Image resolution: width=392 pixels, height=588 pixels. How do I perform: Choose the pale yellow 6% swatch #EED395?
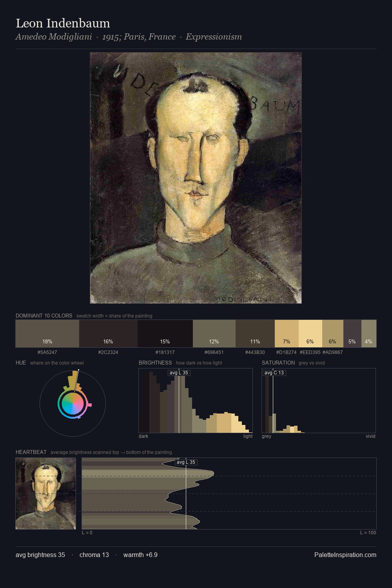310,334
